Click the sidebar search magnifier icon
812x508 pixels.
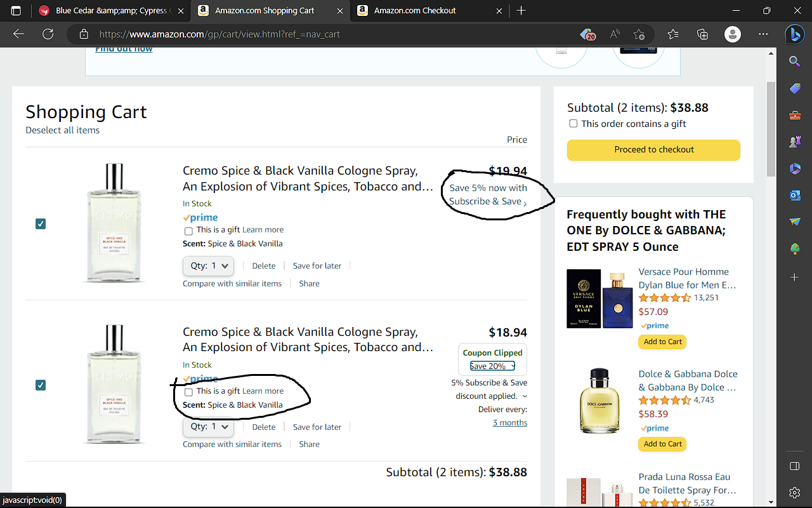pos(794,62)
